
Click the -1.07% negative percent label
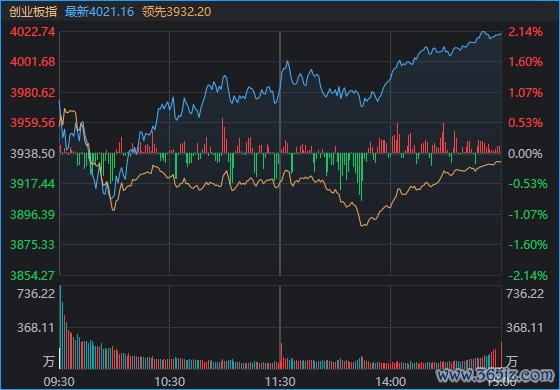pyautogui.click(x=528, y=215)
